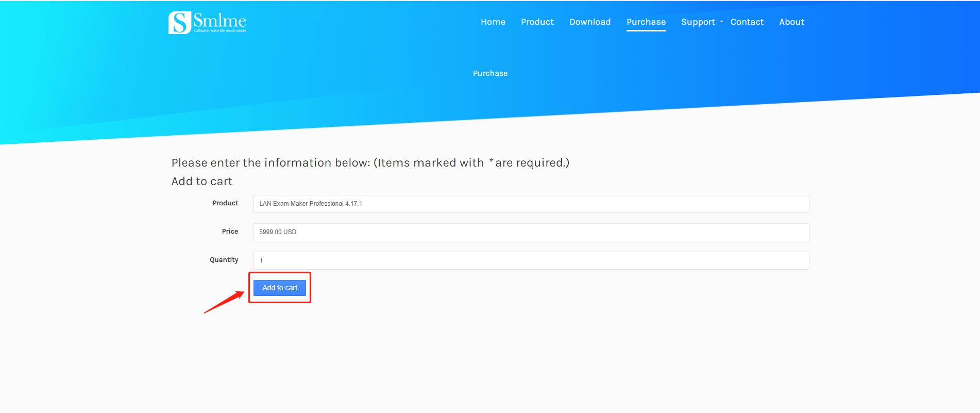Click the 'Add to cart' section heading
The height and width of the screenshot is (413, 980).
(x=202, y=181)
